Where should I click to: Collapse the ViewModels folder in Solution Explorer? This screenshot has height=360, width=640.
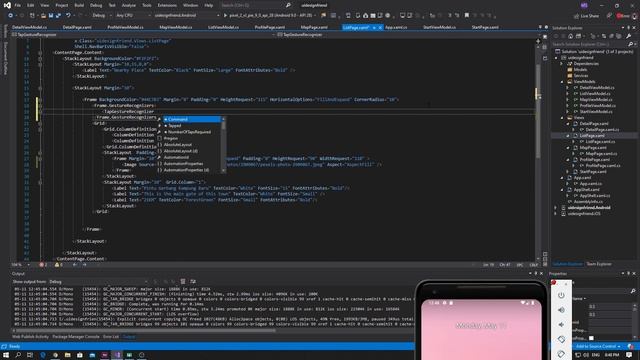[562, 82]
